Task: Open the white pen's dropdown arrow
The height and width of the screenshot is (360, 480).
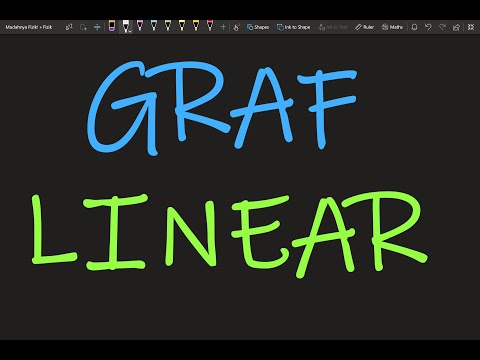Action: tap(130, 31)
